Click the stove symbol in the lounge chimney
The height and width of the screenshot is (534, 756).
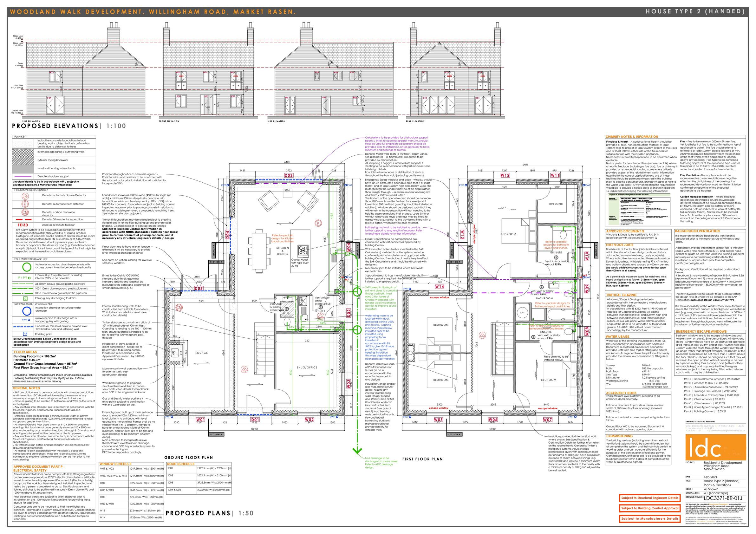pos(174,352)
